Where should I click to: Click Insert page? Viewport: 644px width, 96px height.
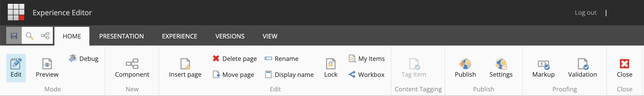click(x=185, y=68)
